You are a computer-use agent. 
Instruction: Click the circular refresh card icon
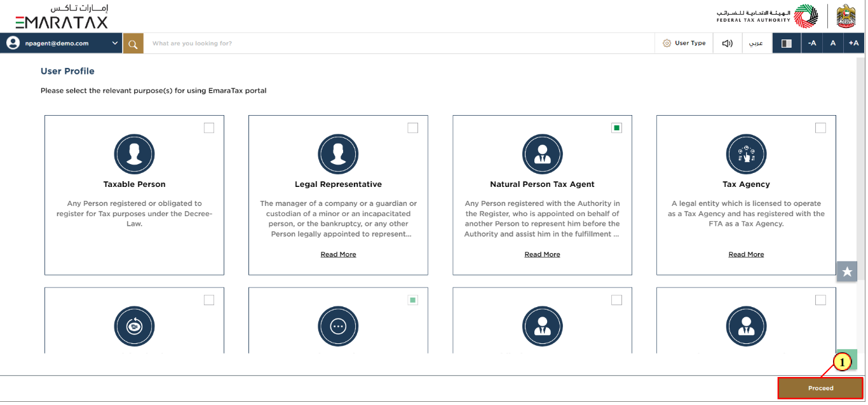(x=134, y=326)
